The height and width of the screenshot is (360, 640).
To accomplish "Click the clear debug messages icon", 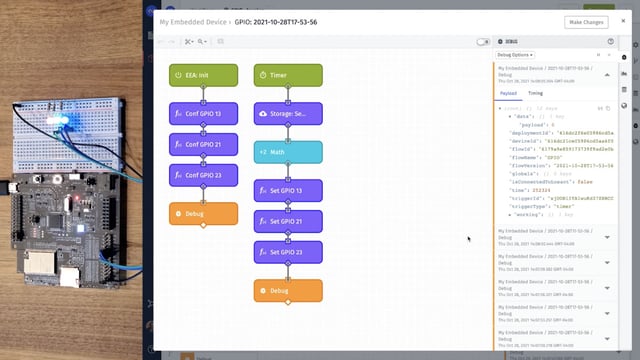I will [609, 55].
